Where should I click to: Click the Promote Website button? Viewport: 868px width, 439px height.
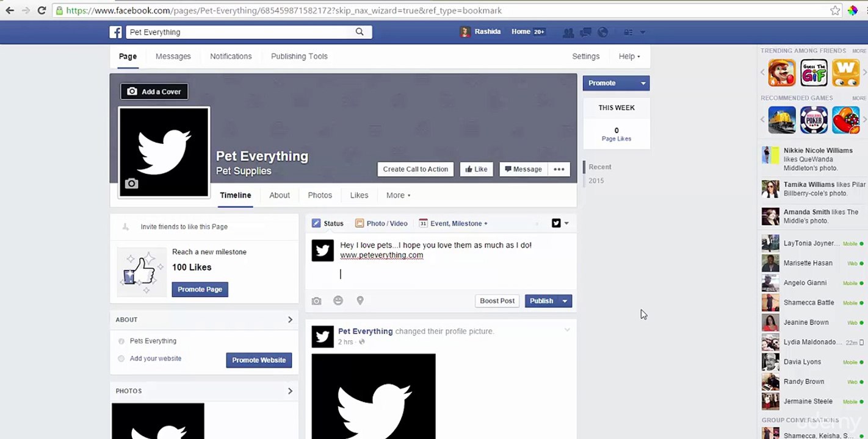pos(259,360)
